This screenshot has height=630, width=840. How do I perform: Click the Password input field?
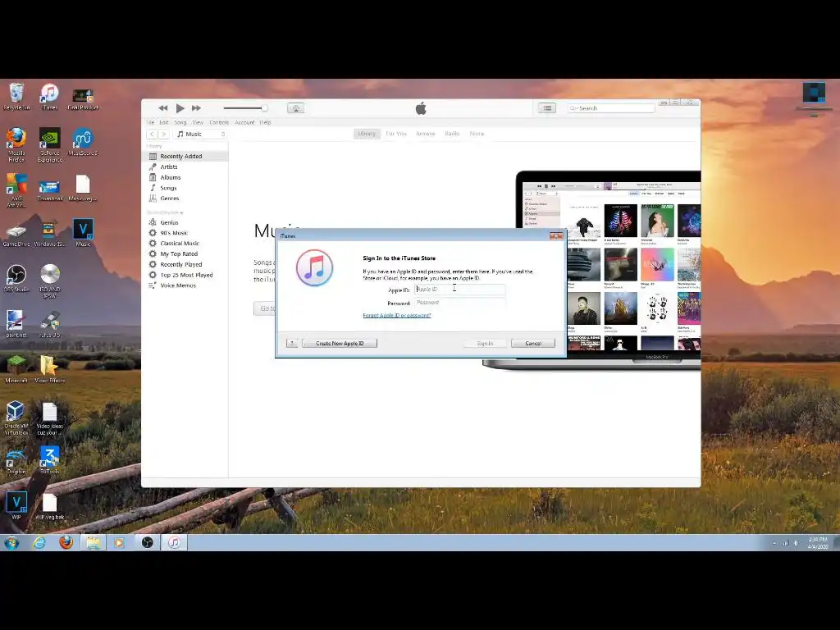point(459,303)
